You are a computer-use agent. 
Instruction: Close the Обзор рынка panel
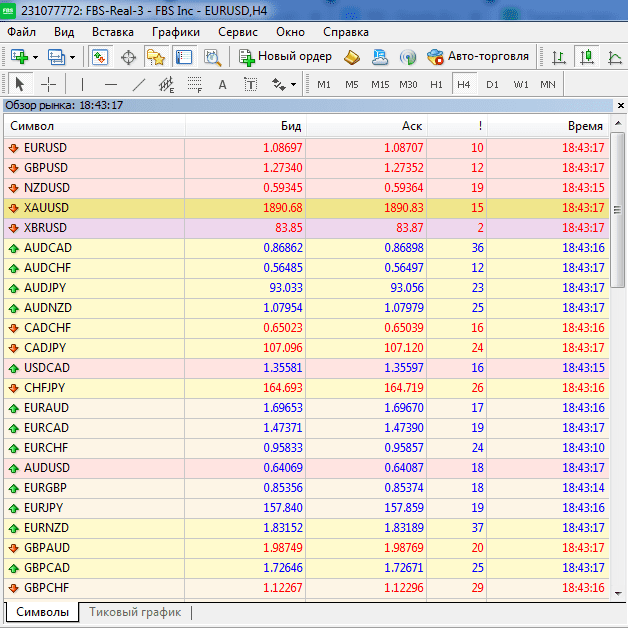coord(621,105)
